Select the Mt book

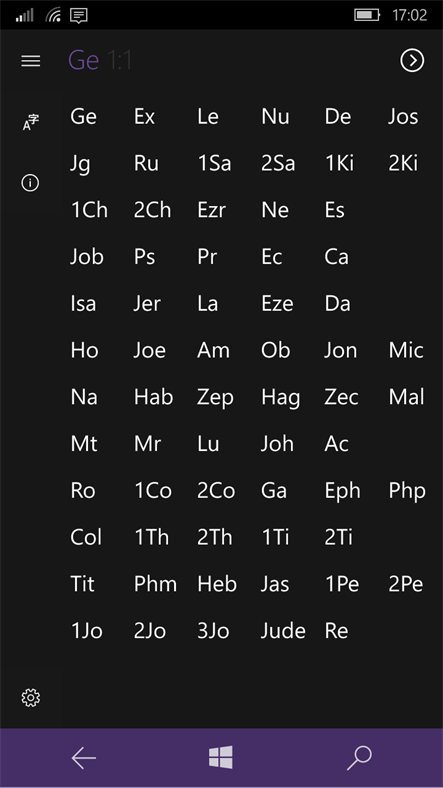tap(84, 444)
